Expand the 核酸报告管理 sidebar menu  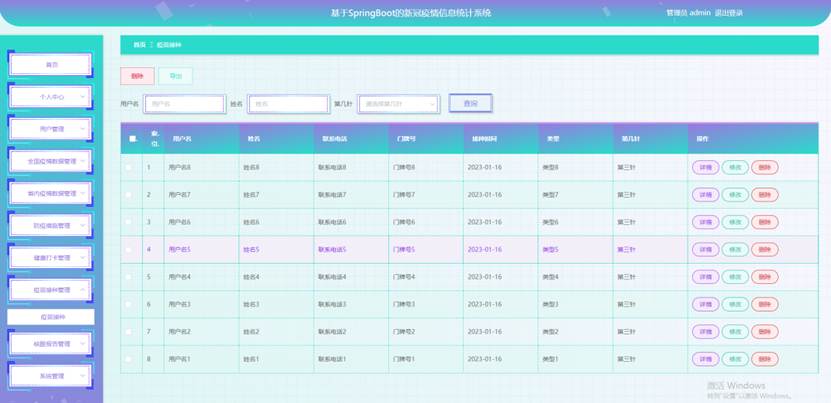(x=51, y=344)
